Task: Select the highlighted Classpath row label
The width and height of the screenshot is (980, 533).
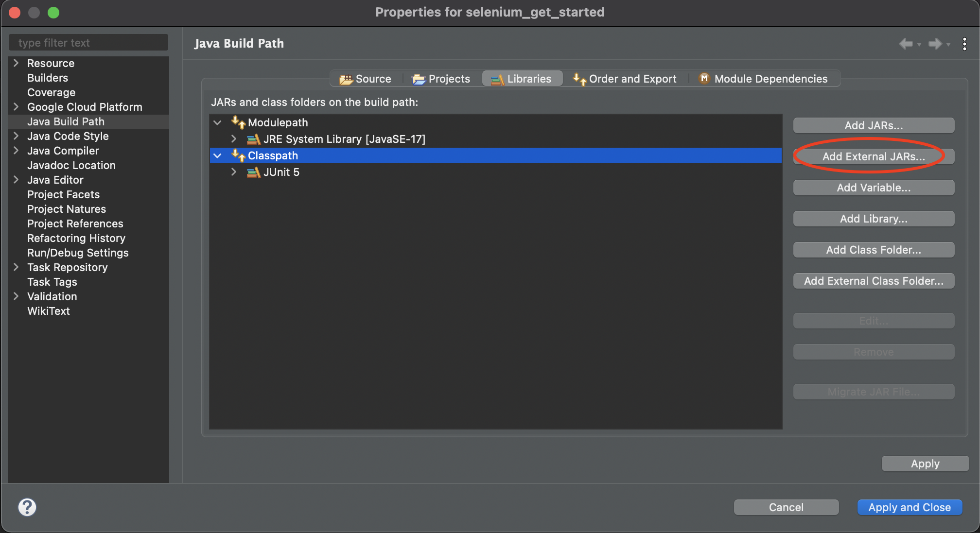Action: click(273, 155)
